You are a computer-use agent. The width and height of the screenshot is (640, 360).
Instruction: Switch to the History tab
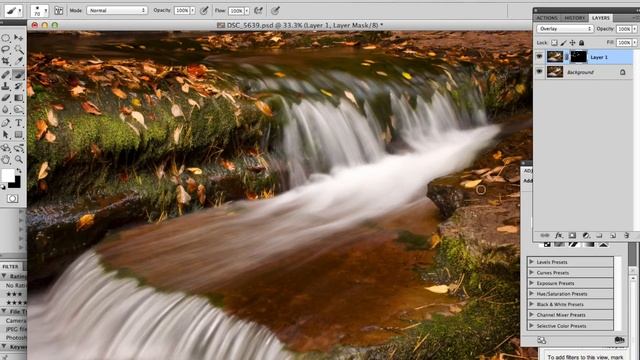tap(574, 18)
